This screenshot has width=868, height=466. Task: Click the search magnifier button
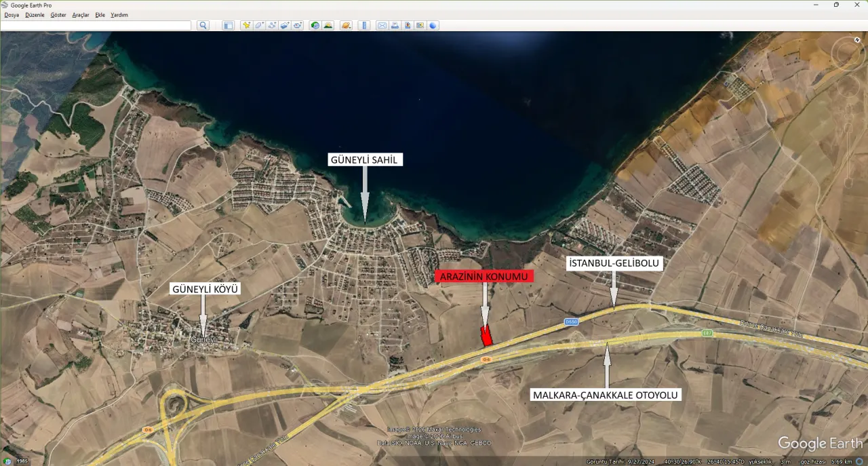(203, 25)
